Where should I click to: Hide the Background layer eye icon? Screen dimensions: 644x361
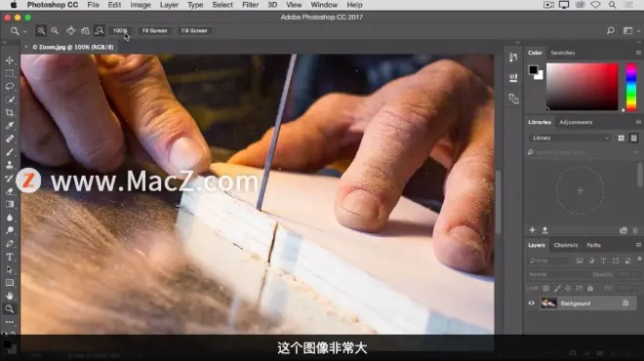[532, 303]
